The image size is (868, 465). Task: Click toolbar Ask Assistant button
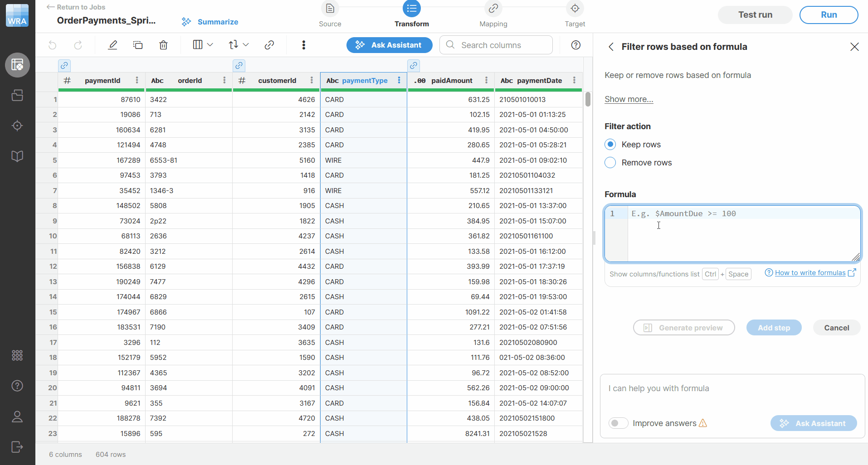pos(389,45)
